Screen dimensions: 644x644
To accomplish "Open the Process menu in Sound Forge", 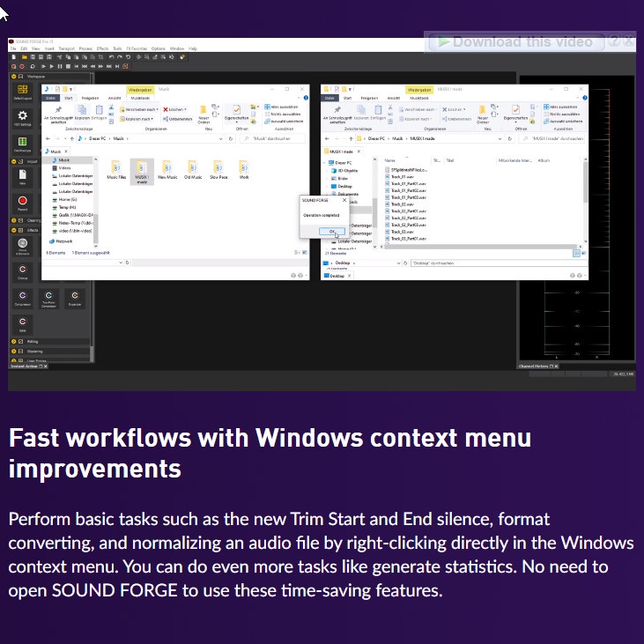I will click(x=85, y=48).
